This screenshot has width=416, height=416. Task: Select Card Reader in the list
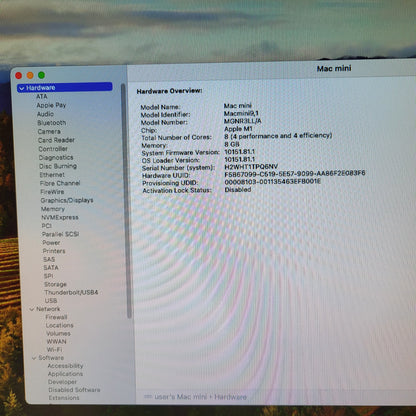[56, 140]
